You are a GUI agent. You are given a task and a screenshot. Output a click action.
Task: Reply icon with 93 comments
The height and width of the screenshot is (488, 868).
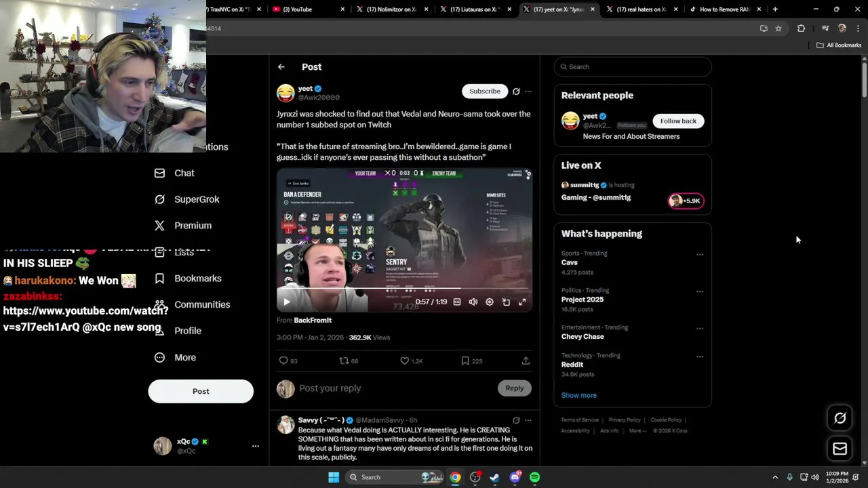click(288, 361)
